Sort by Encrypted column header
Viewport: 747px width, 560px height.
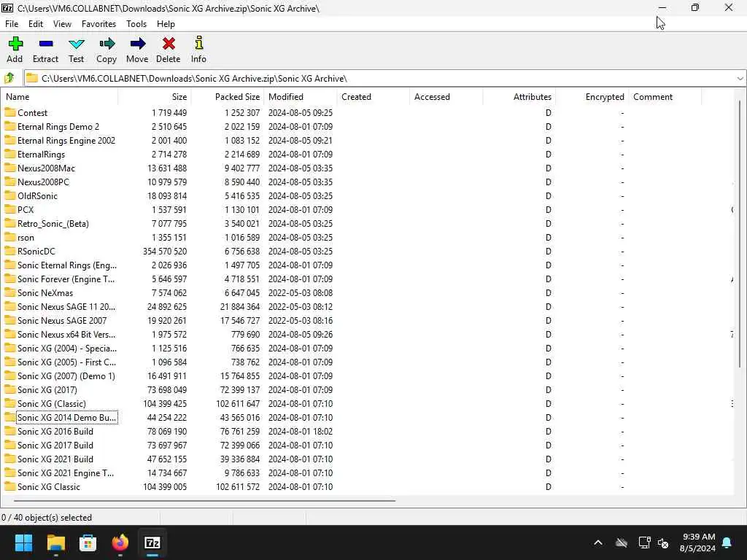[592, 97]
